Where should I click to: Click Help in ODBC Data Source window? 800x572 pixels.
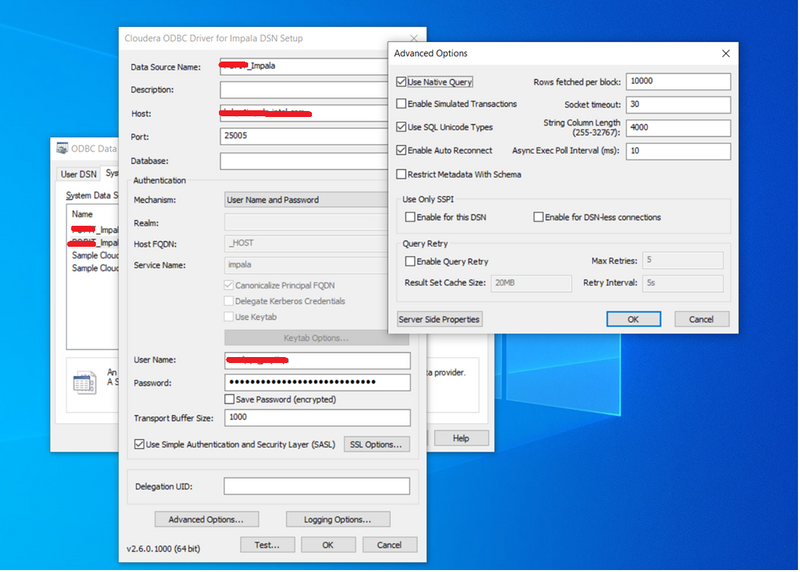tap(461, 438)
